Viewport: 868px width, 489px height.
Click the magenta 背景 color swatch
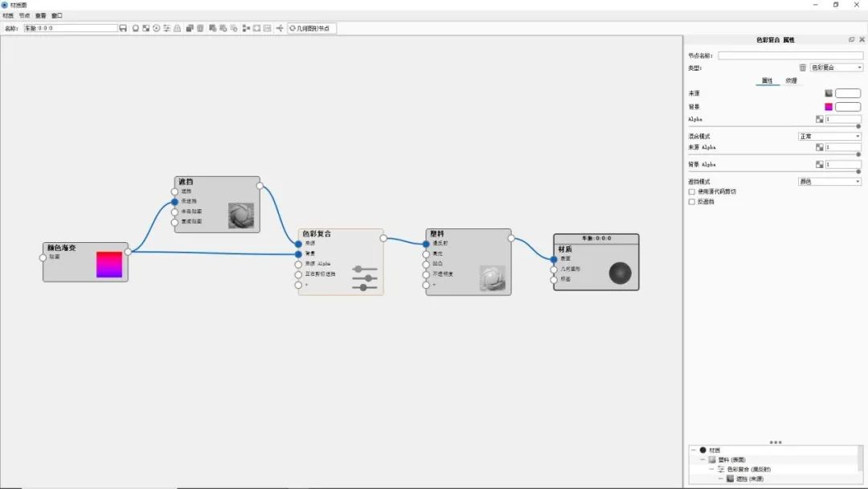coord(829,106)
